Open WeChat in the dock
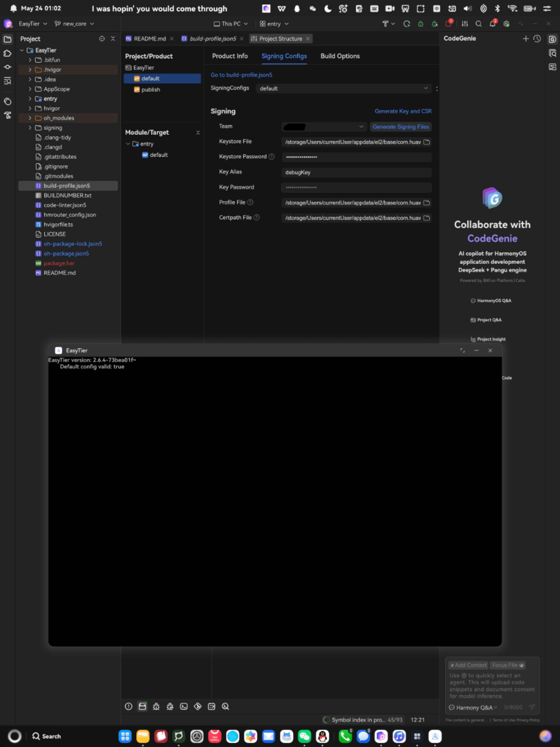 [304, 736]
